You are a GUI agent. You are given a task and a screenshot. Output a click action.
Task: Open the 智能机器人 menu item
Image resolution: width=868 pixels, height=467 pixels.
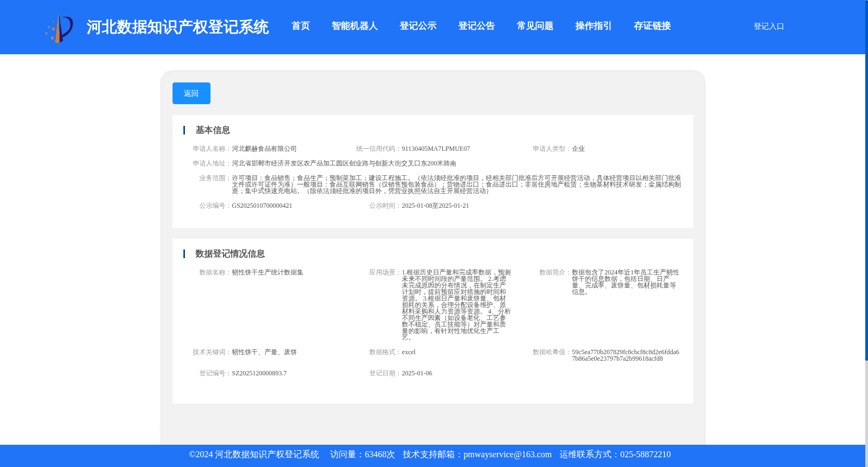point(355,26)
